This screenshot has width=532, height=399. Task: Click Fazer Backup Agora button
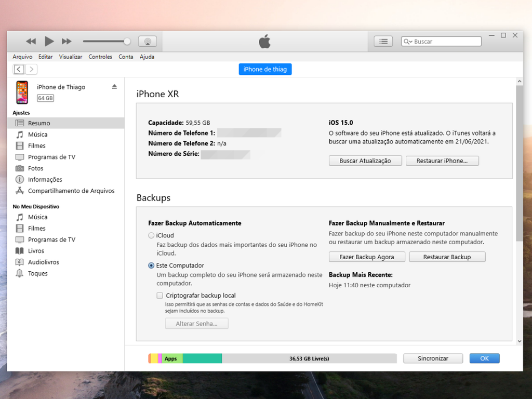pyautogui.click(x=367, y=257)
